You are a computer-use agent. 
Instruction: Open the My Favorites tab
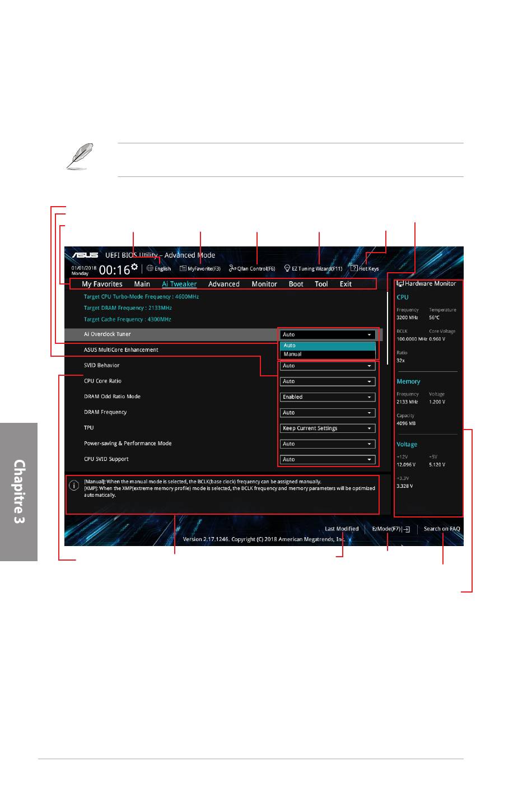pos(102,284)
